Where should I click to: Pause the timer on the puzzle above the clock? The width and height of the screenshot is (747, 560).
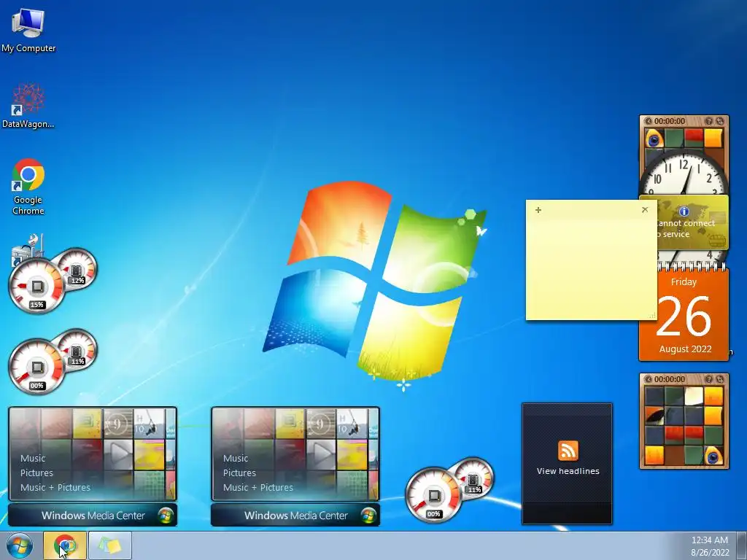[648, 121]
